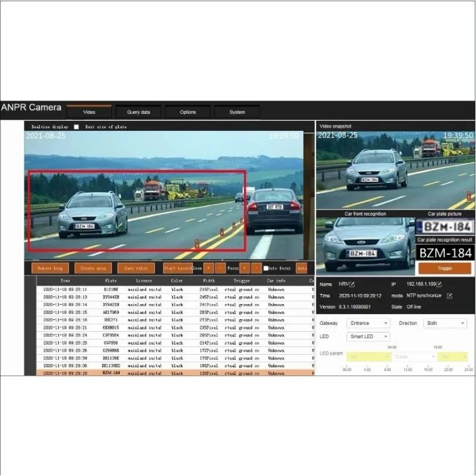Expand the LED dropdown showing Smart LED
476x476 pixels.
coord(368,337)
